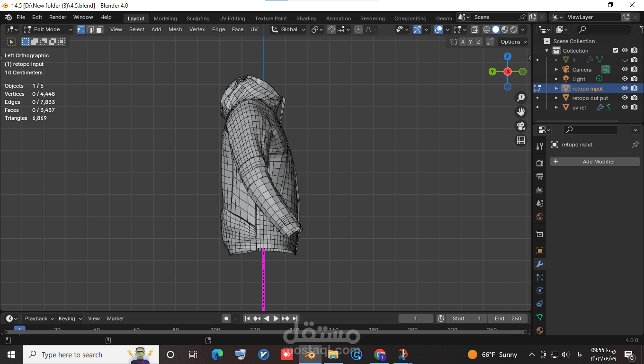Enable snapping magnet icon in header

(x=331, y=29)
